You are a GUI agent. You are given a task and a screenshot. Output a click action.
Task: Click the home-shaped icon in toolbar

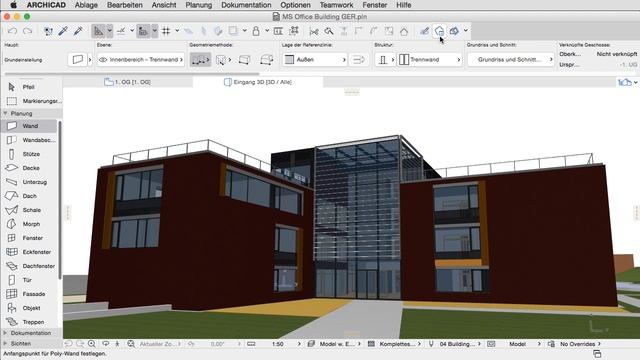[404, 31]
